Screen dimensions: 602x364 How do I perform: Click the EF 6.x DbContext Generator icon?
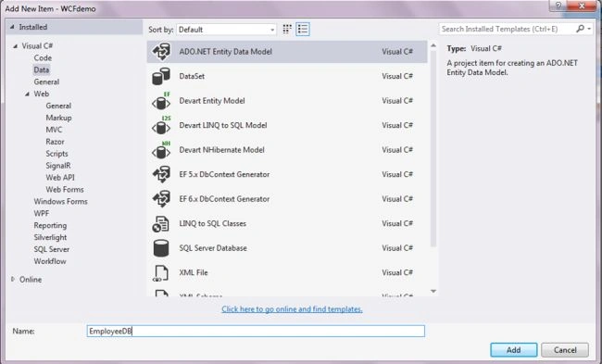(x=161, y=199)
